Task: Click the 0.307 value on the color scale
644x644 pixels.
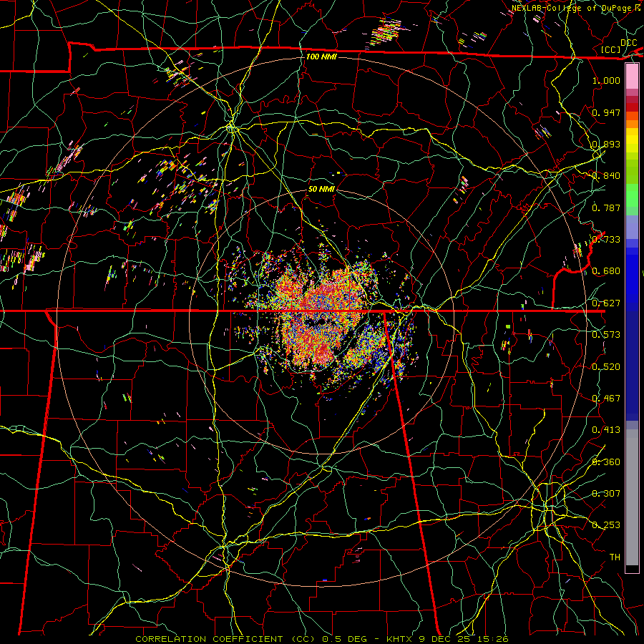Action: 606,494
